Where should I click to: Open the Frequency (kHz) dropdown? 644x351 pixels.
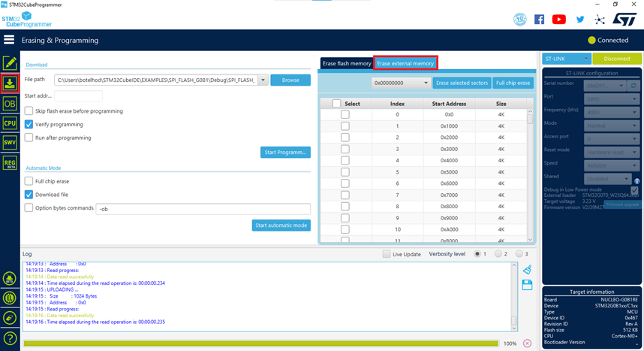611,112
